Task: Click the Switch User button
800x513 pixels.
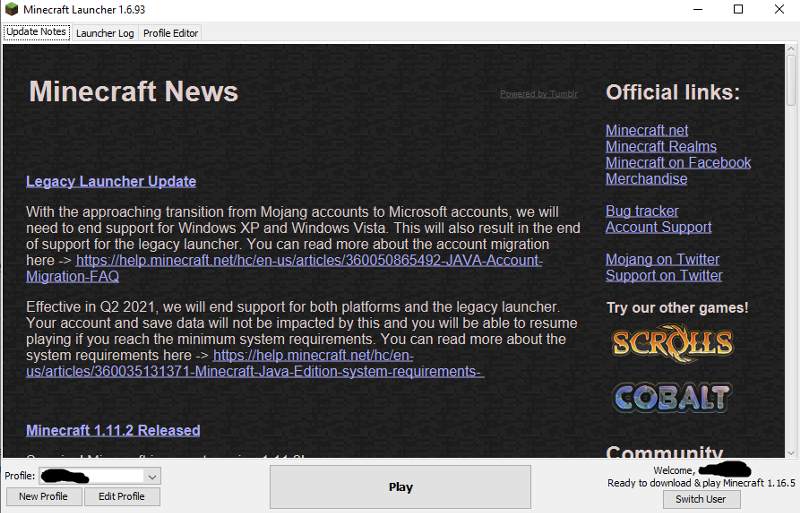Action: pos(700,499)
